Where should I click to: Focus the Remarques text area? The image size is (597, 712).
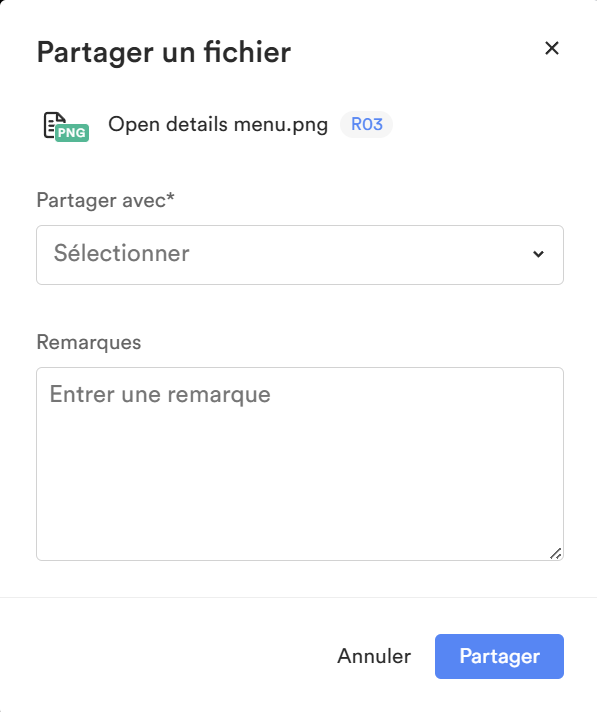[x=300, y=464]
